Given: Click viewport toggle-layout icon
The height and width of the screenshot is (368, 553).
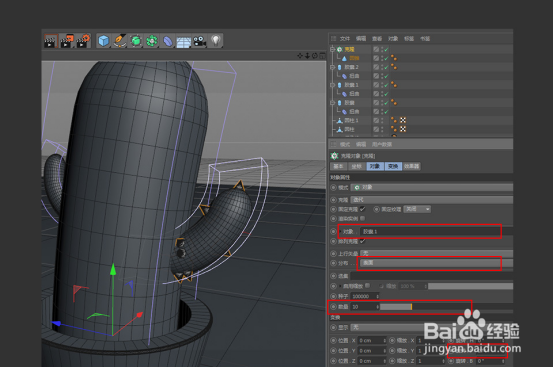Looking at the screenshot, I should [x=322, y=56].
